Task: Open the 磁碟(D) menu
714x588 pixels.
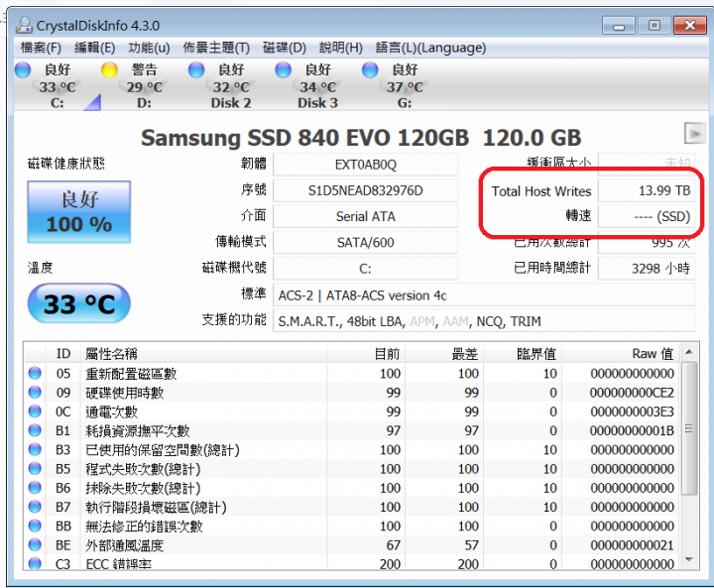Action: coord(285,48)
